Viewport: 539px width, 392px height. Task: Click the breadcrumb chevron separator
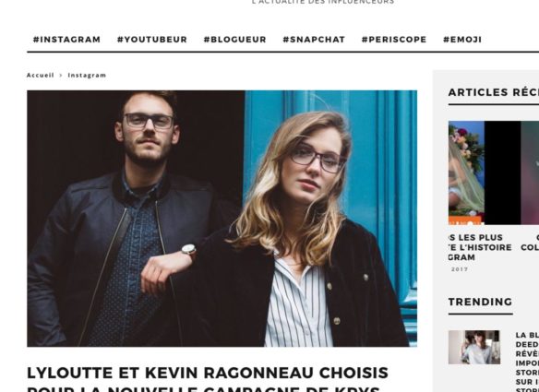click(x=61, y=76)
